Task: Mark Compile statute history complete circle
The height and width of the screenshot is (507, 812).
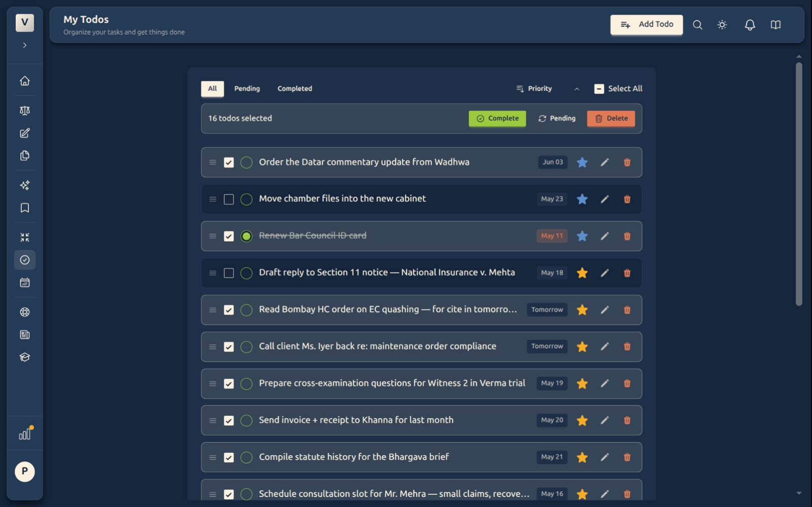Action: click(246, 458)
